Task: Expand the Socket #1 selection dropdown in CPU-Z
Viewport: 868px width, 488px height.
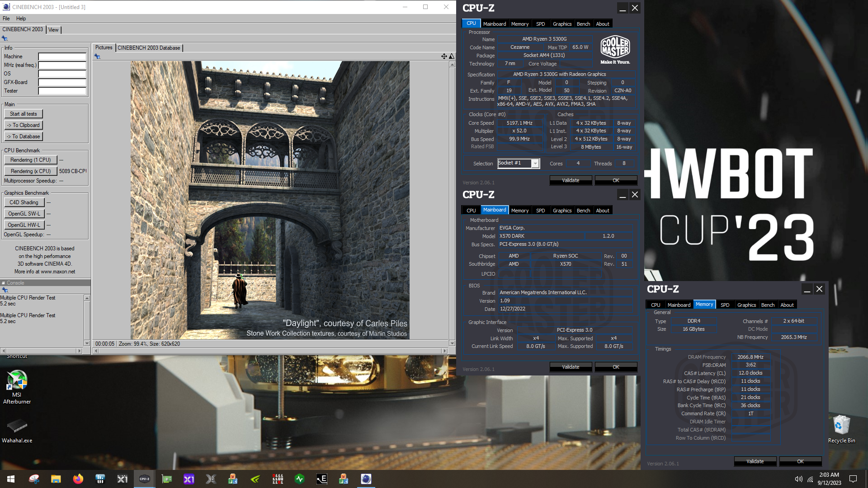Action: [x=535, y=164]
